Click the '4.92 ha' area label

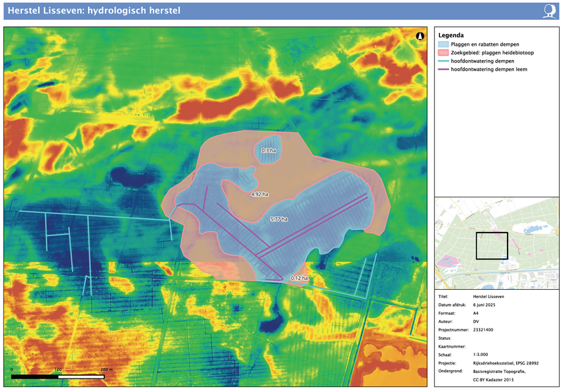pyautogui.click(x=259, y=193)
